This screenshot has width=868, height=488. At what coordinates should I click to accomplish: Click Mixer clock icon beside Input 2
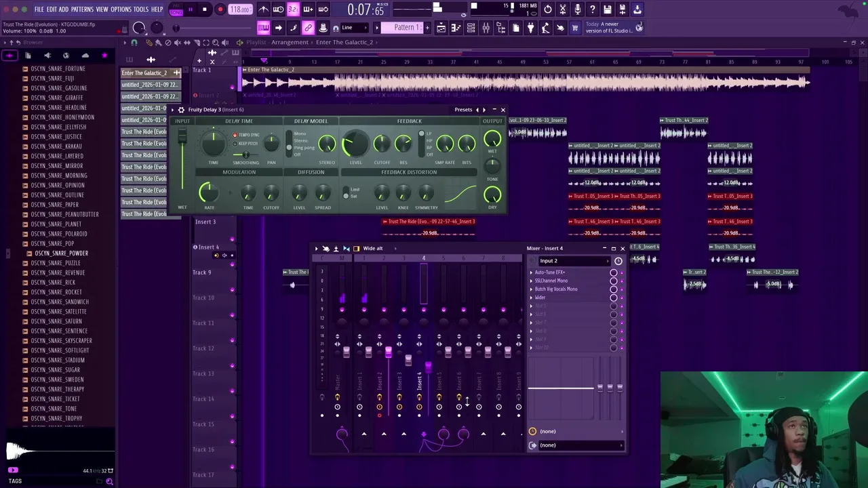pyautogui.click(x=618, y=261)
